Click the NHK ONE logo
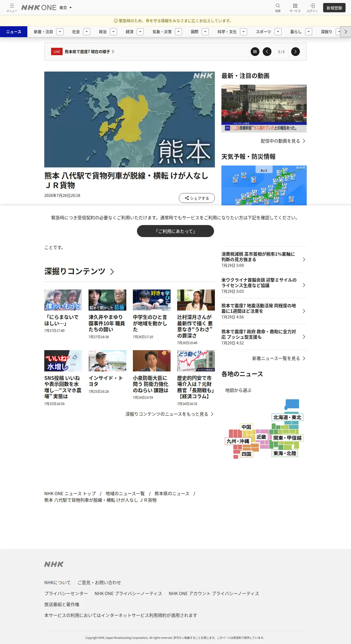 pos(39,8)
